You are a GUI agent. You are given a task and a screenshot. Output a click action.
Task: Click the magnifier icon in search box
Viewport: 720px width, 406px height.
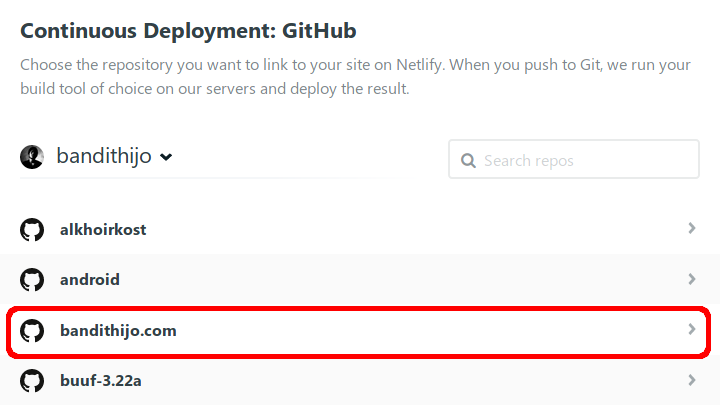click(467, 160)
